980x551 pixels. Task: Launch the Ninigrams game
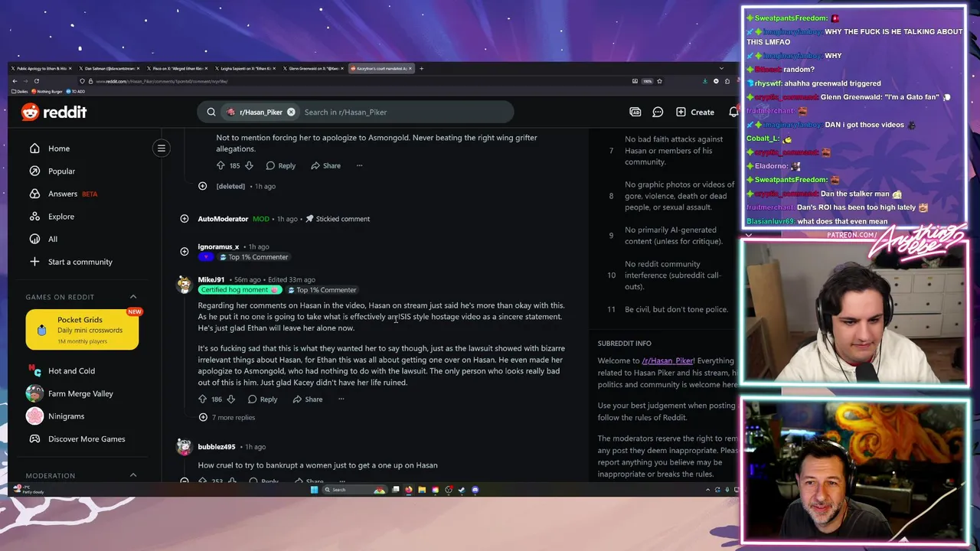point(66,416)
